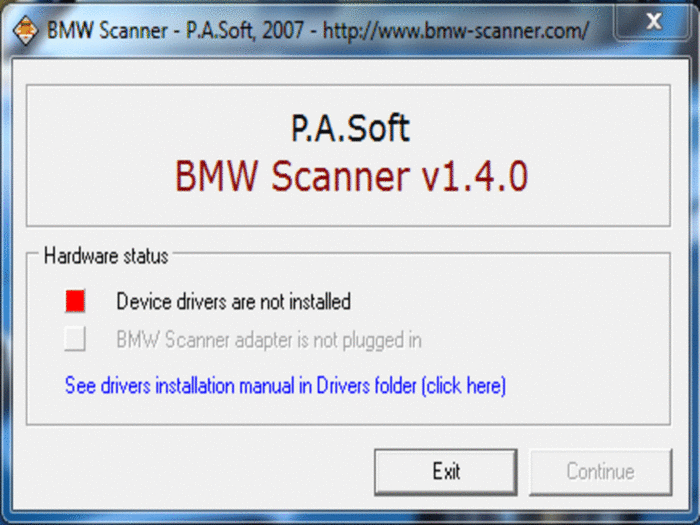The height and width of the screenshot is (525, 700).
Task: Click the 'P.A.Soft' heading text
Action: click(x=350, y=128)
